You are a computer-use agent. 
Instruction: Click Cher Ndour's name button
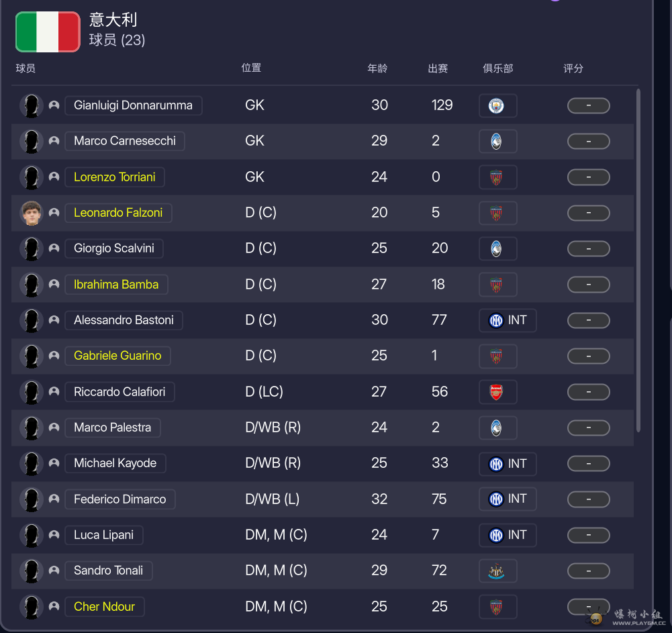tap(104, 607)
